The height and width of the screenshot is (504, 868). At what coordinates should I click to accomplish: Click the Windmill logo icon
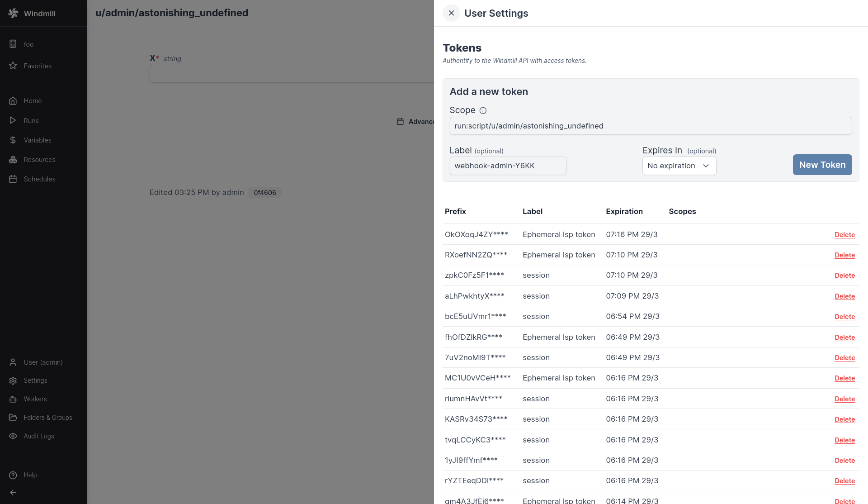[x=13, y=13]
